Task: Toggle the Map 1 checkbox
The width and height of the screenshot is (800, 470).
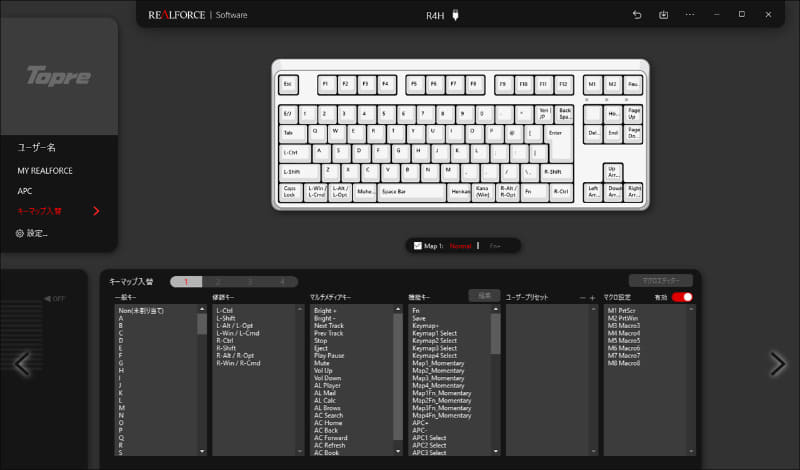Action: tap(417, 246)
